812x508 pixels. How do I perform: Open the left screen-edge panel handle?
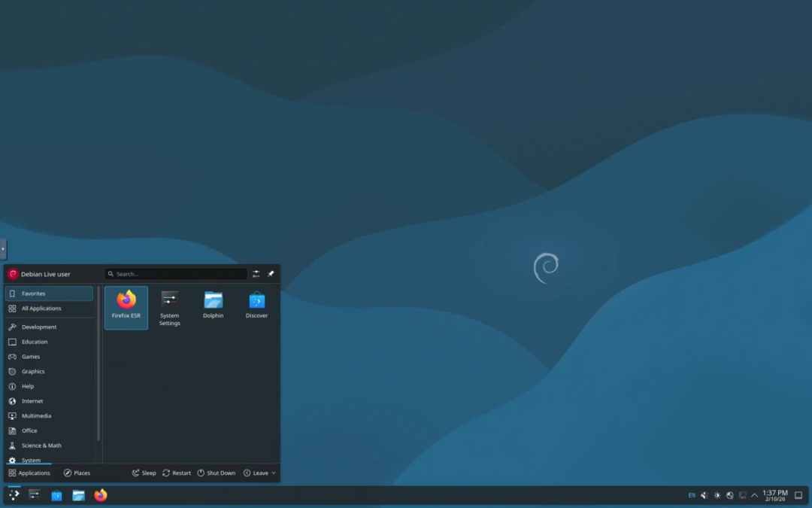(x=3, y=249)
